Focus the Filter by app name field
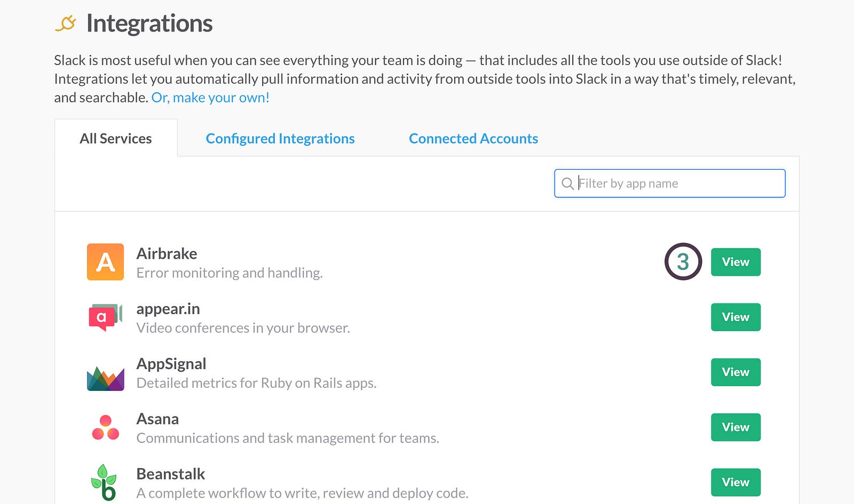The height and width of the screenshot is (504, 854). pyautogui.click(x=678, y=183)
